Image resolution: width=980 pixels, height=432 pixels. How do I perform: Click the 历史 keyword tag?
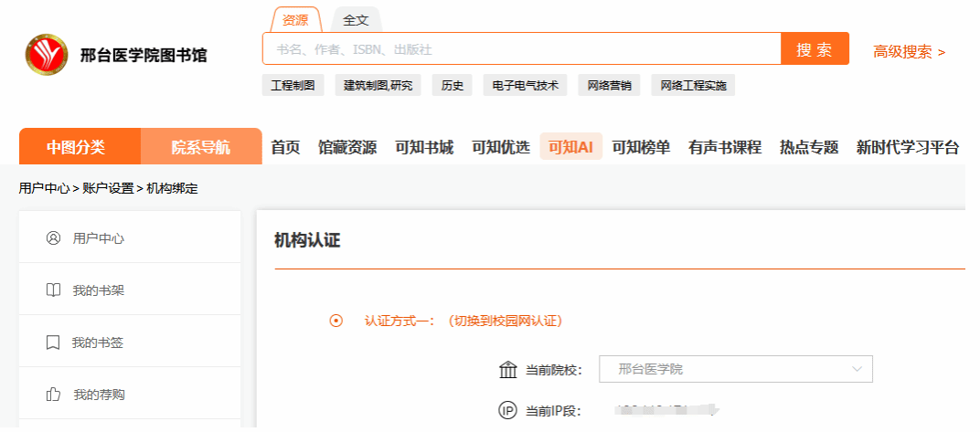[452, 86]
